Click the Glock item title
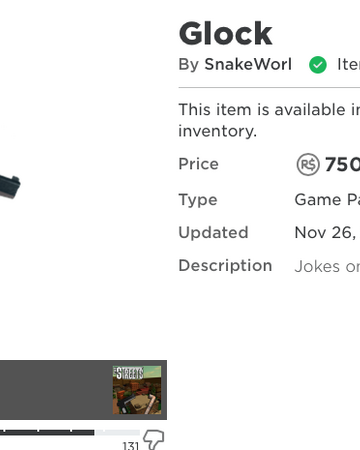 coord(226,33)
